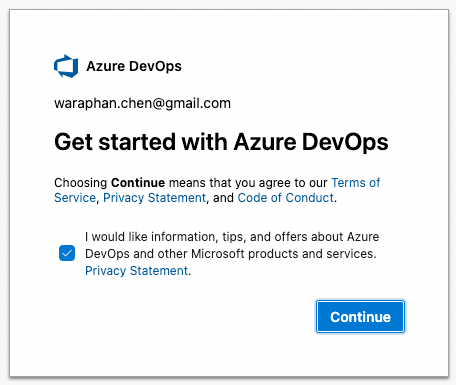The height and width of the screenshot is (385, 456).
Task: Open Privacy Statement link under checkbox label
Action: (x=137, y=271)
